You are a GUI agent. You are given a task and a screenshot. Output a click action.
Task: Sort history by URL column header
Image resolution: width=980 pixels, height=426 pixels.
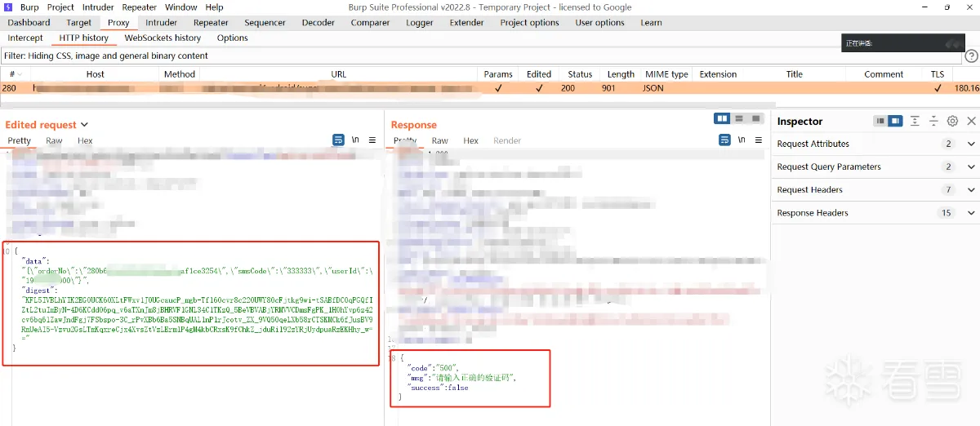pyautogui.click(x=339, y=74)
